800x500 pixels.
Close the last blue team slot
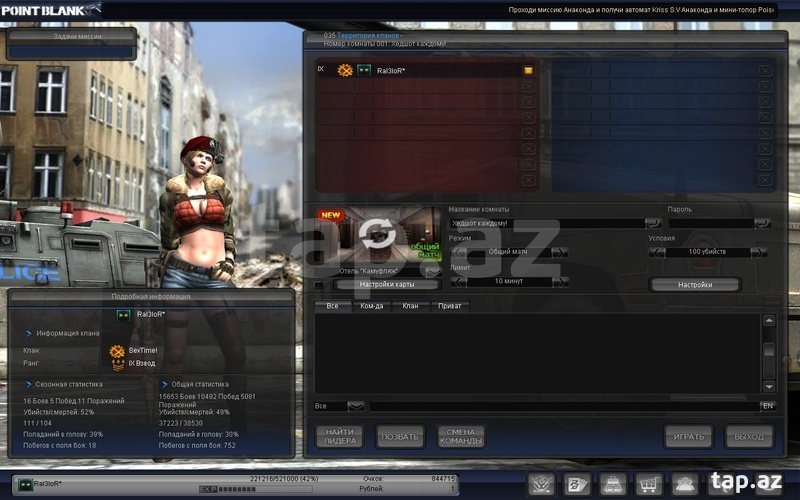(765, 180)
